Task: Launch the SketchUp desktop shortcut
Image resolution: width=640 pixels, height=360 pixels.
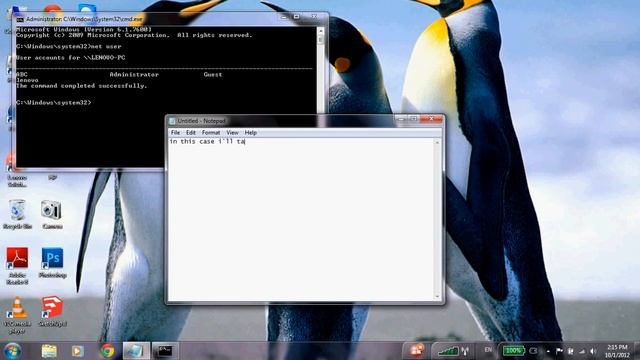Action: point(52,312)
